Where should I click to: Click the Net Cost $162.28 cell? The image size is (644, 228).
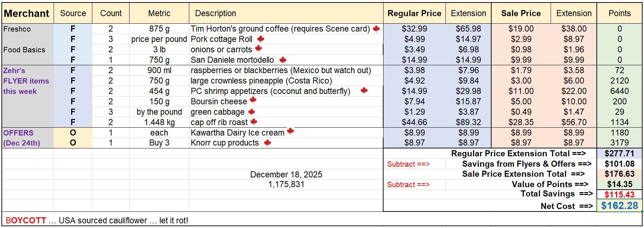[619, 206]
